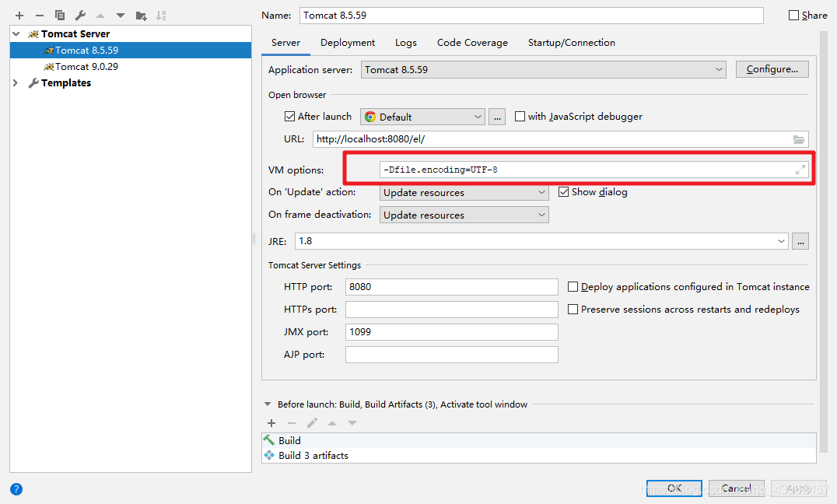Add a new run configuration with plus icon
Screen dimensions: 837x504
[x=19, y=16]
